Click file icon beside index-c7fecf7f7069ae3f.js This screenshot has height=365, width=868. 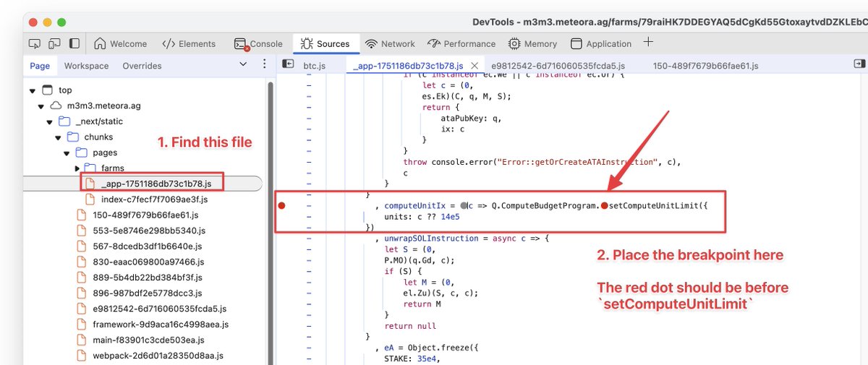pos(90,199)
